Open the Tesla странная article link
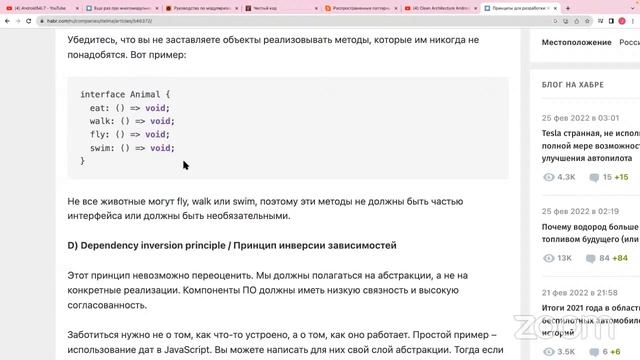Image resolution: width=640 pixels, height=360 pixels. [x=591, y=146]
